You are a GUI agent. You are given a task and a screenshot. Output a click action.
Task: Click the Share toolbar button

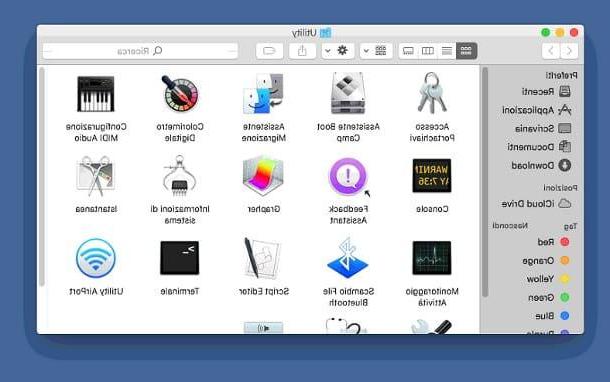[x=302, y=51]
